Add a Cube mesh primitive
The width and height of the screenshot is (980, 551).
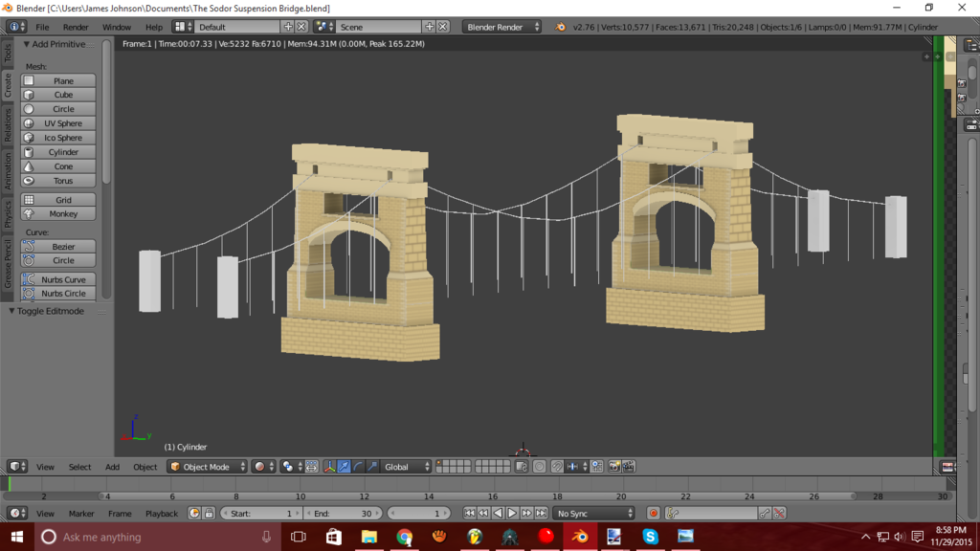click(x=58, y=95)
